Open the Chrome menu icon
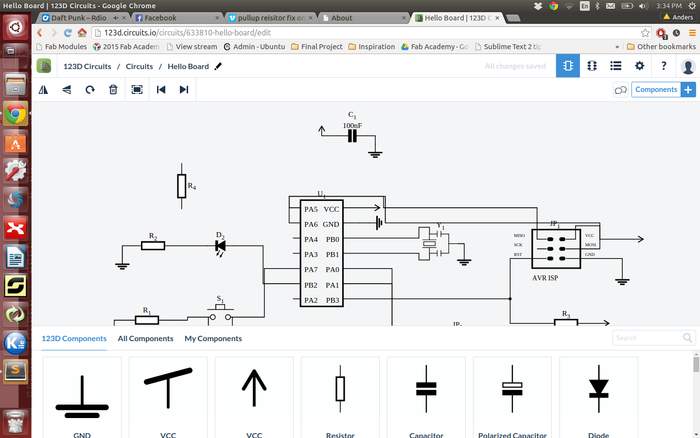The height and width of the screenshot is (438, 700). click(x=692, y=33)
